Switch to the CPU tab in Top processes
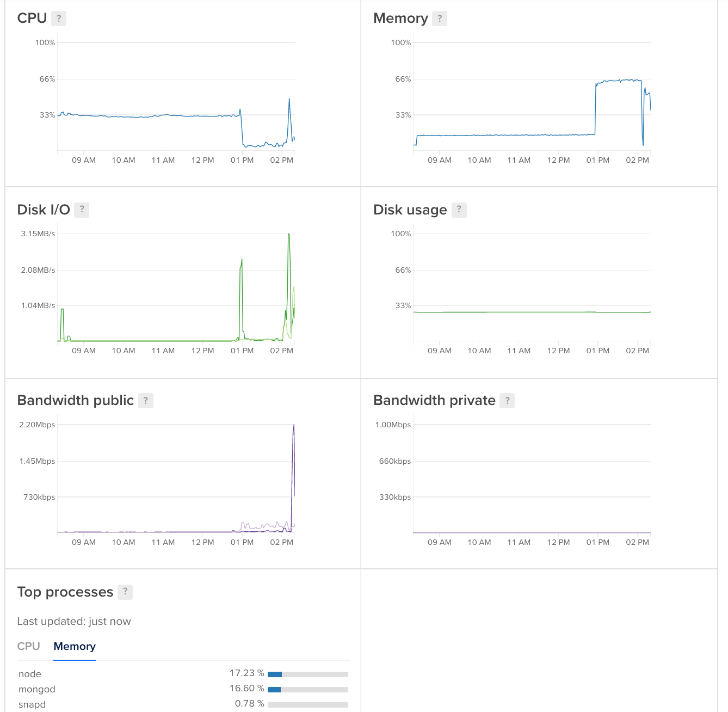 (x=28, y=646)
